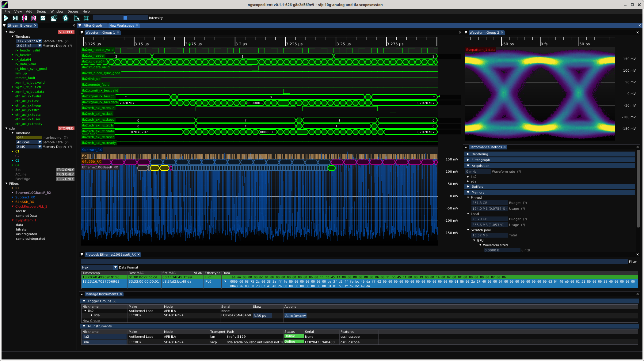Collapse the Trigger Groups section
Screen dimensions: 644x361
coord(84,301)
